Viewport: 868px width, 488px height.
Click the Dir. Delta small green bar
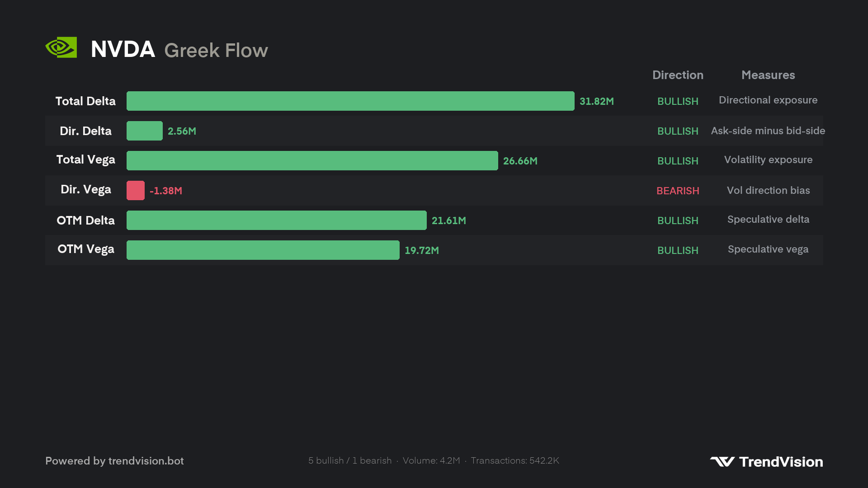coord(145,131)
